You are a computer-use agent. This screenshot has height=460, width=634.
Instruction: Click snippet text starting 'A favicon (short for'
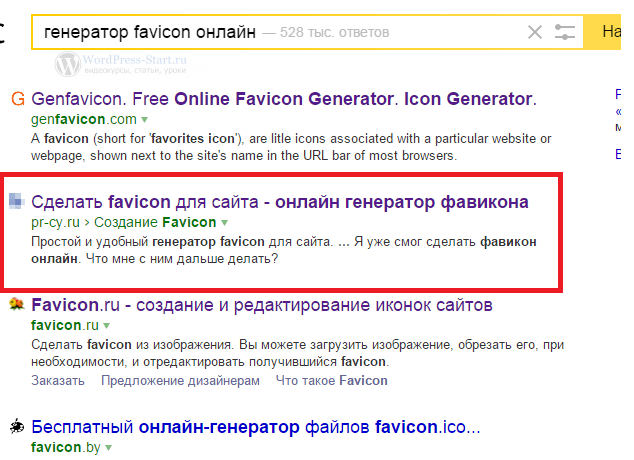(291, 147)
